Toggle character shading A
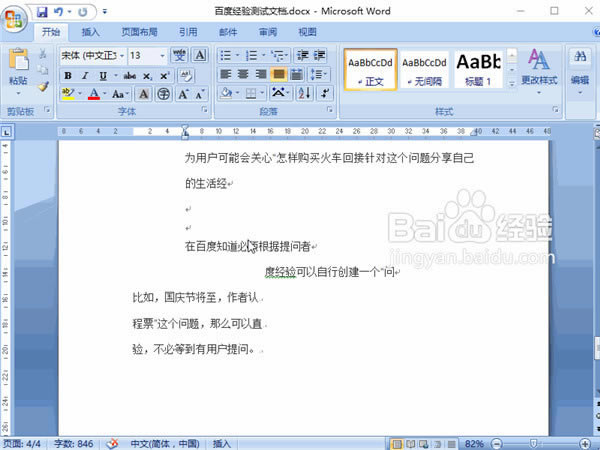This screenshot has width=600, height=450. 143,94
